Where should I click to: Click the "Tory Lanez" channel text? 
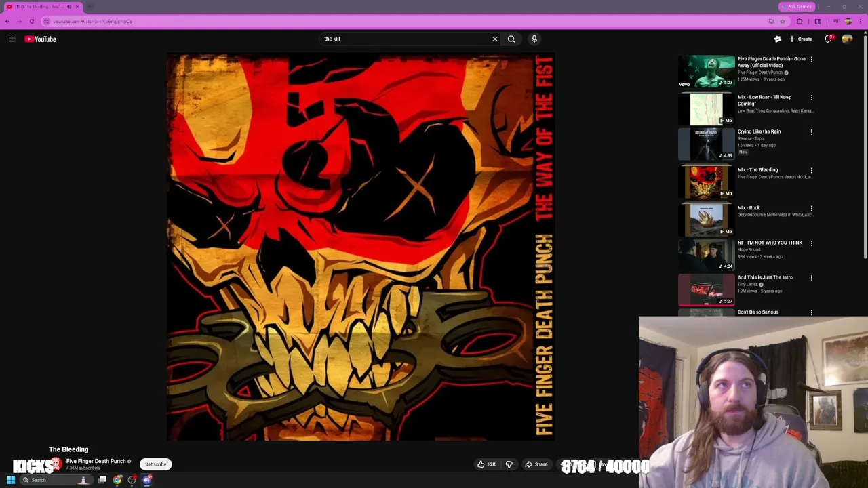[x=747, y=285]
